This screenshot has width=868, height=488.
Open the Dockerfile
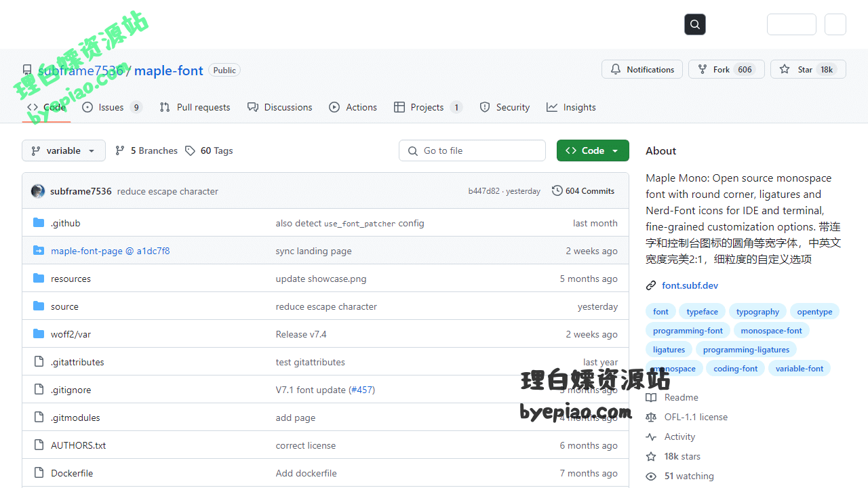(72, 473)
